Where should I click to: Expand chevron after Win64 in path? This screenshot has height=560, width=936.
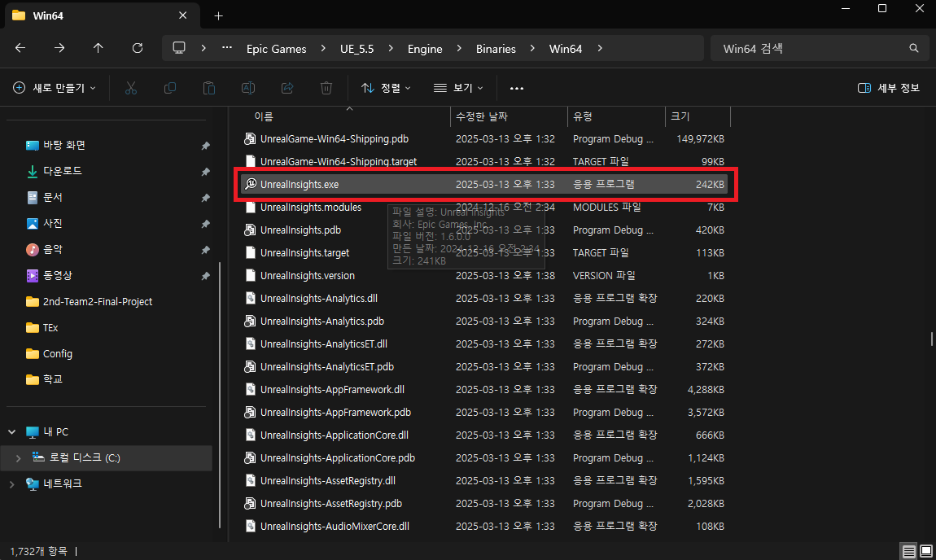point(599,48)
